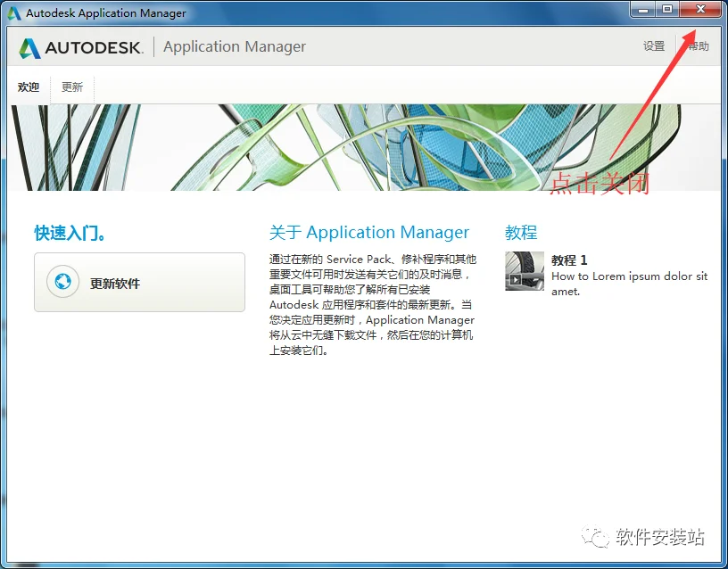Image resolution: width=728 pixels, height=569 pixels.
Task: Open the 教程 1 tutorial title
Action: [569, 260]
